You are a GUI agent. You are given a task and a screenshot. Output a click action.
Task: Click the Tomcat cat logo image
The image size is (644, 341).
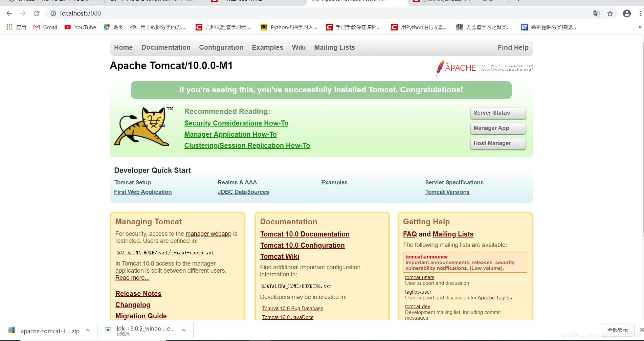tap(143, 127)
